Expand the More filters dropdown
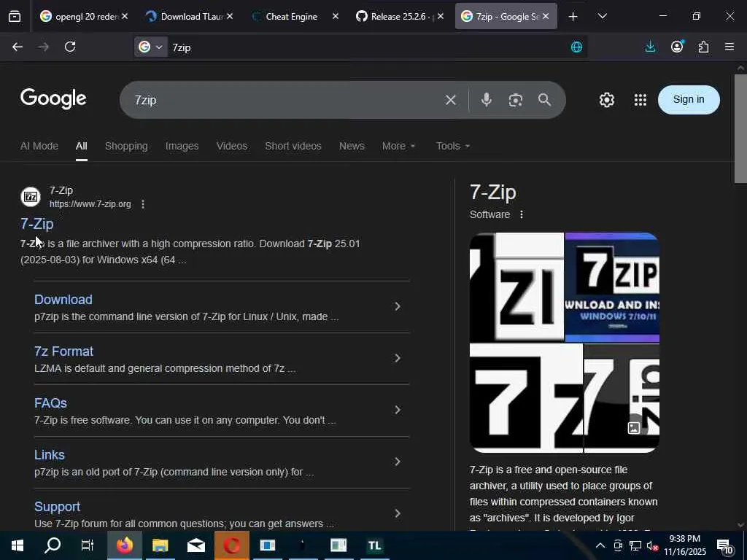This screenshot has width=747, height=560. (399, 146)
